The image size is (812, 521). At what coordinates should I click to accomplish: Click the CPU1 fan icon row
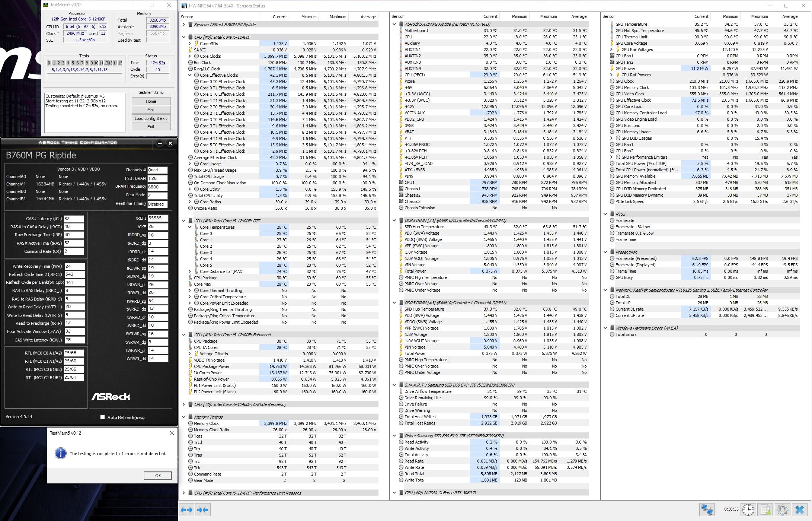[x=401, y=182]
